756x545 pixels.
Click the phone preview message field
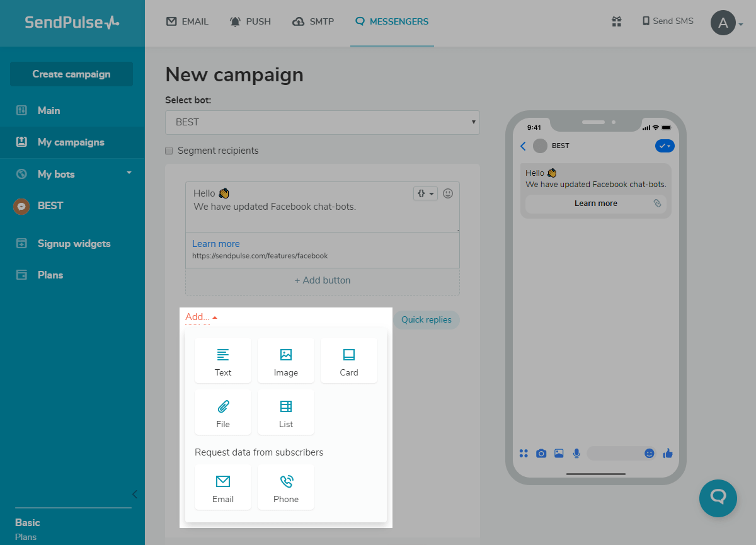click(622, 453)
